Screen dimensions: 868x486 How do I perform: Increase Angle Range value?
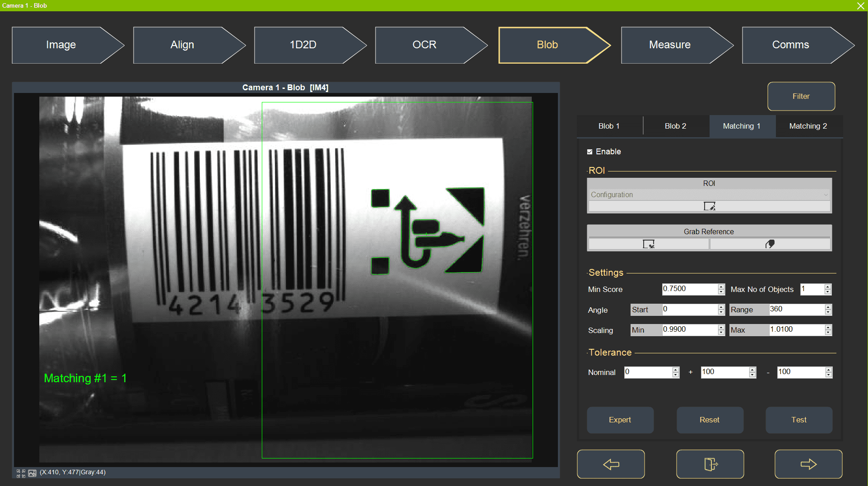pyautogui.click(x=828, y=307)
